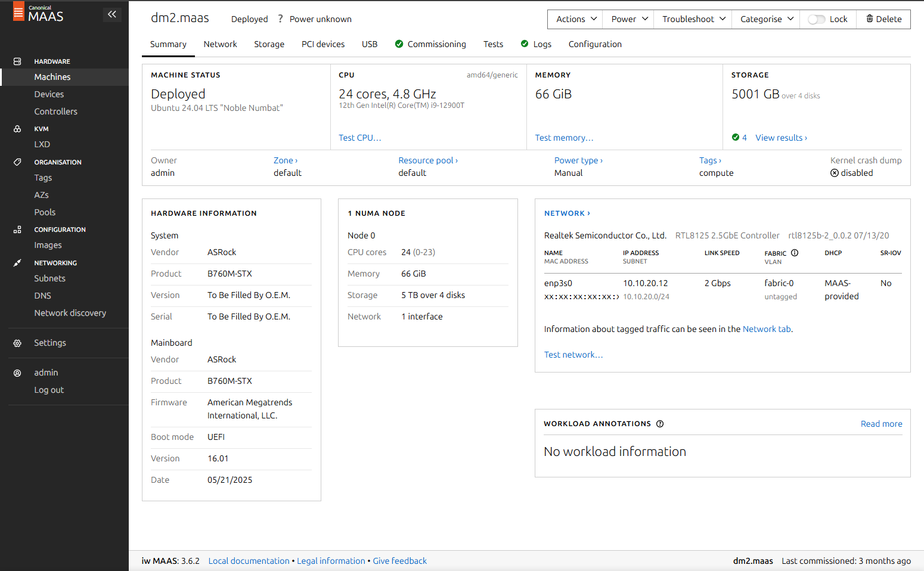
Task: Click the green storage test passed icon
Action: click(736, 138)
